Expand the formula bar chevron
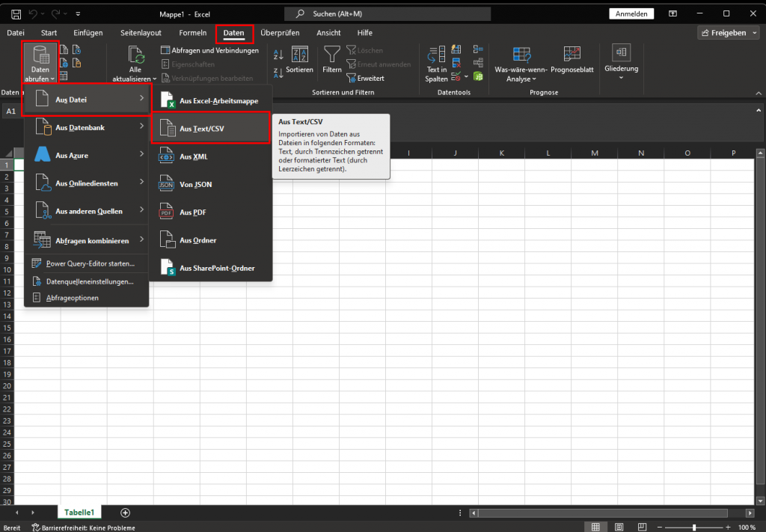 (x=759, y=111)
